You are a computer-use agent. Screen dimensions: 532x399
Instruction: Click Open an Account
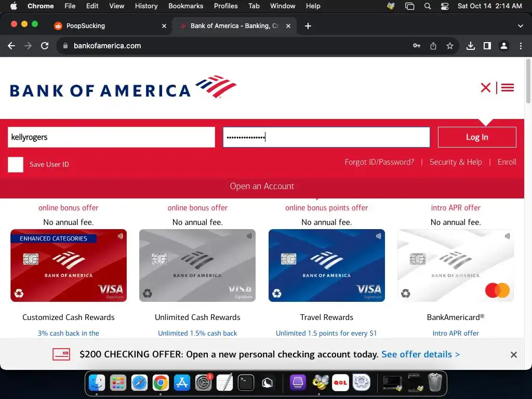pyautogui.click(x=262, y=187)
